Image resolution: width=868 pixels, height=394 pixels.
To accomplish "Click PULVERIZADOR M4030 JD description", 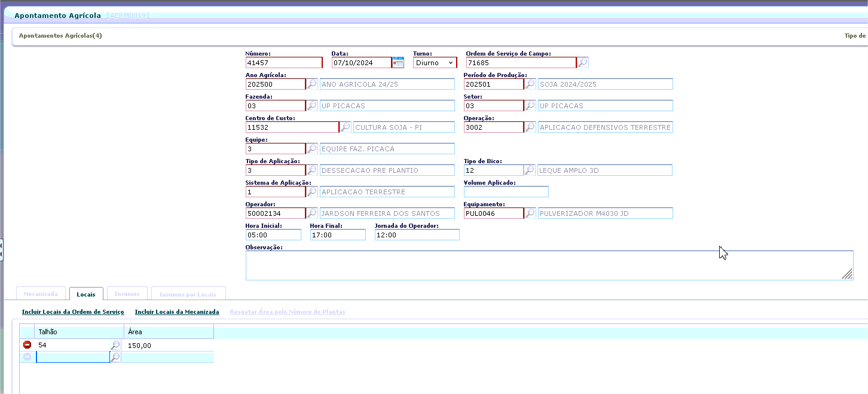I will point(606,213).
